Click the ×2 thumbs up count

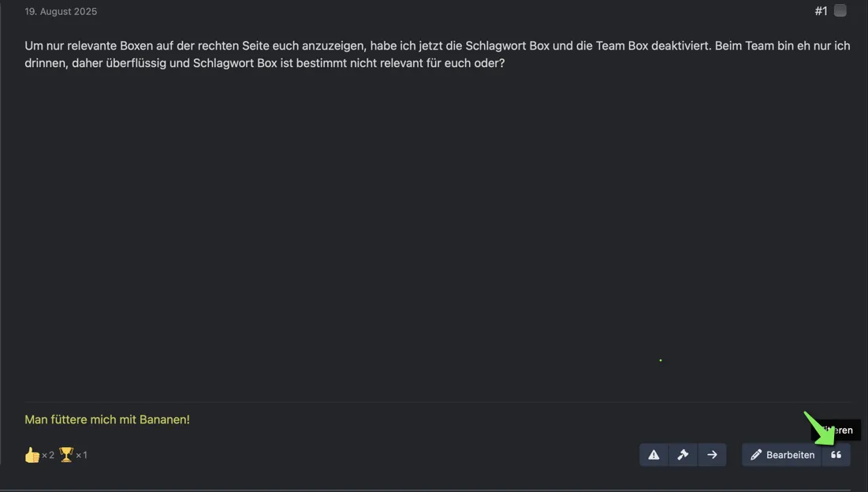pyautogui.click(x=48, y=455)
